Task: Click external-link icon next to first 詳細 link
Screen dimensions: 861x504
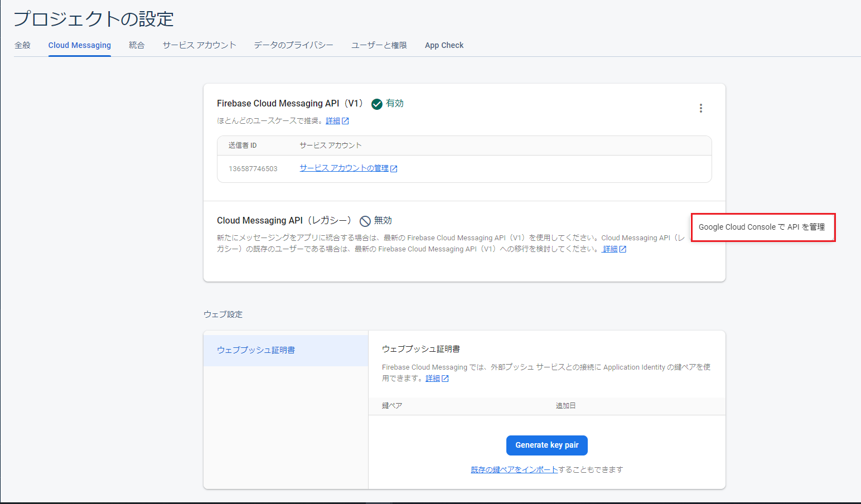Action: pyautogui.click(x=345, y=121)
